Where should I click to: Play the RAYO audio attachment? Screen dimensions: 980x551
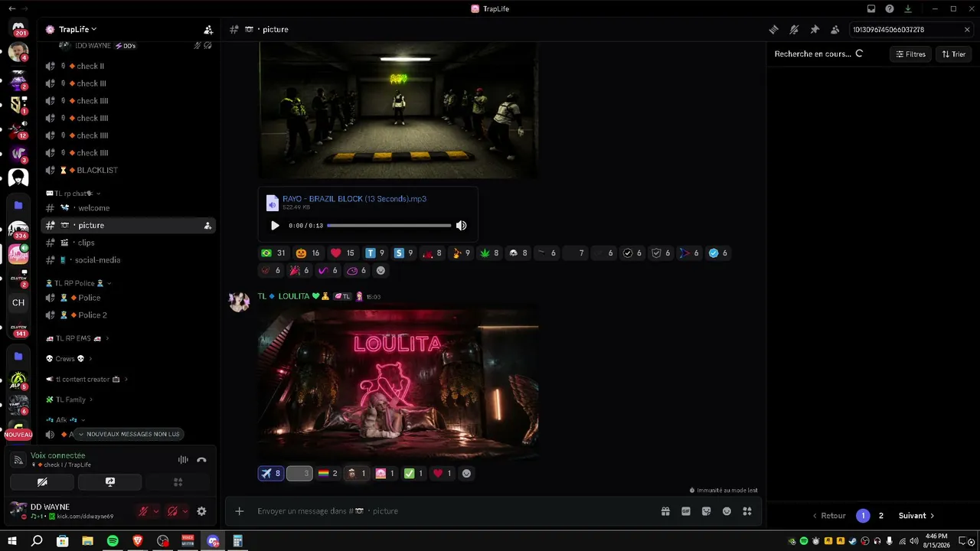pos(275,226)
